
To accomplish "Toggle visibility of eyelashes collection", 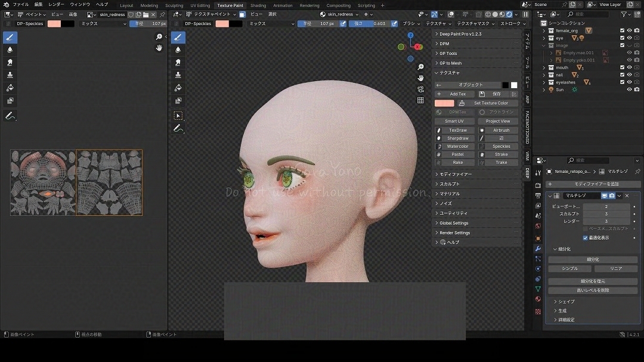I will 629,82.
